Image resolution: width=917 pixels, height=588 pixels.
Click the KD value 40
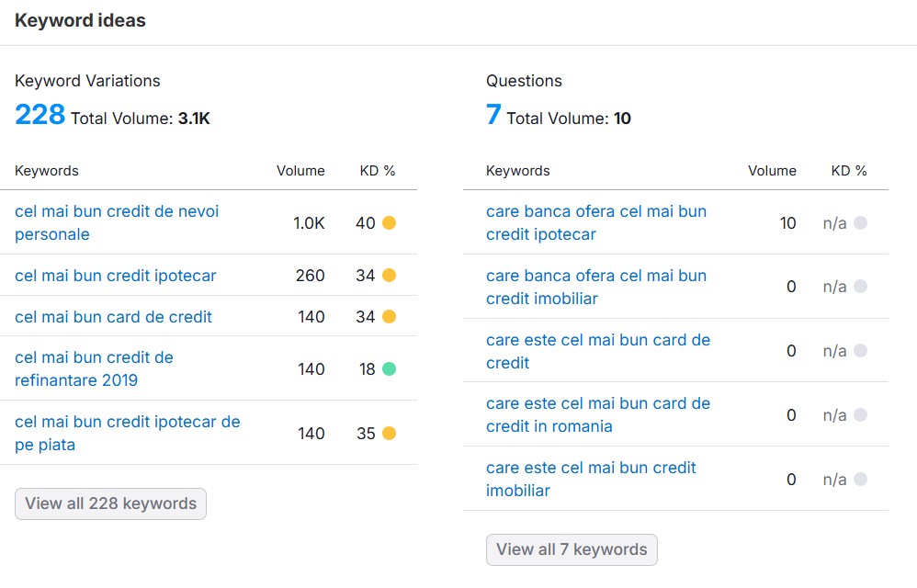click(366, 223)
